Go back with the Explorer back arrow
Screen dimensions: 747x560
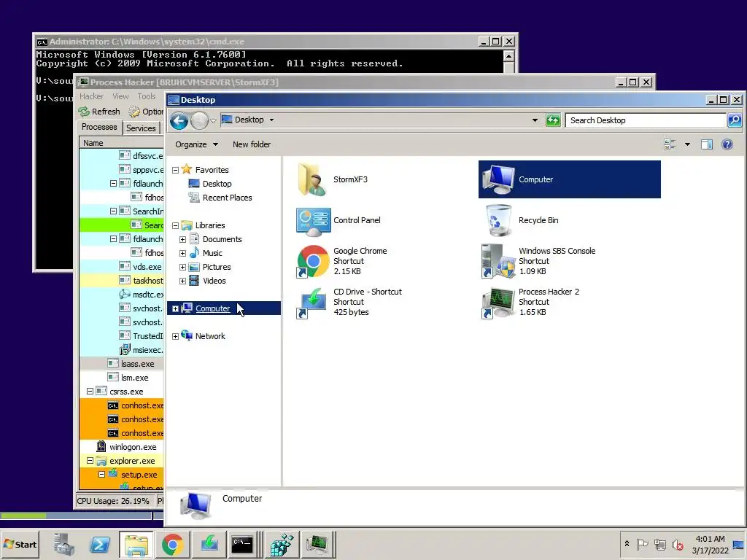[179, 120]
